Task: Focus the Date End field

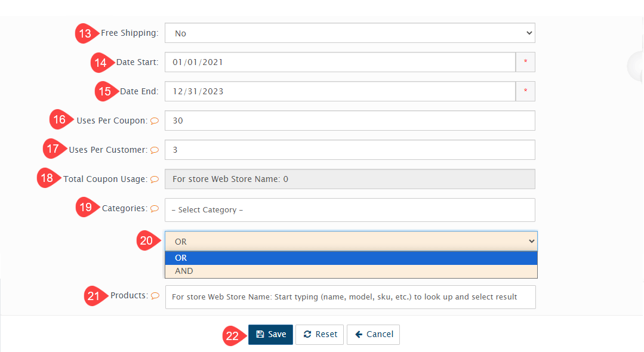Action: pyautogui.click(x=340, y=91)
